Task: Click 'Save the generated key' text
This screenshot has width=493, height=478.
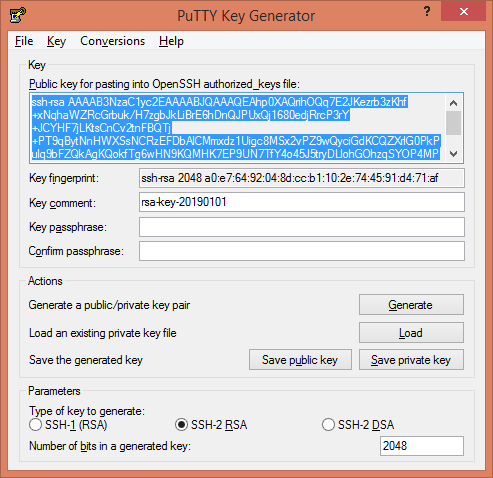Action: click(86, 360)
